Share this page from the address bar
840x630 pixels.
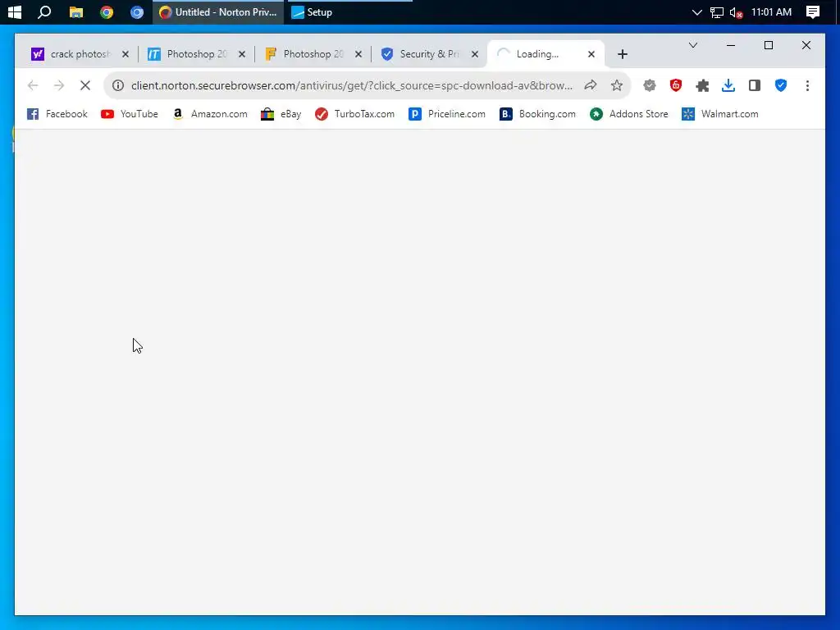tap(591, 85)
